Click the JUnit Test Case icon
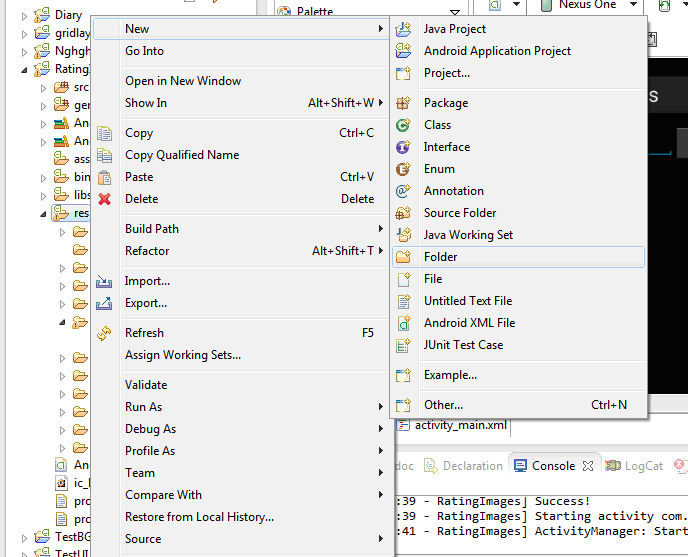The height and width of the screenshot is (557, 688). (403, 345)
